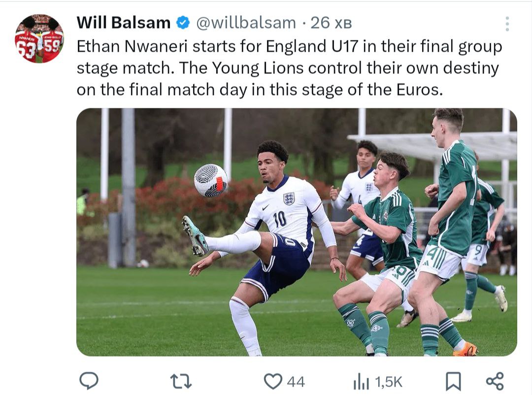Share the tweet via share icon
This screenshot has width=532, height=395.
(495, 381)
